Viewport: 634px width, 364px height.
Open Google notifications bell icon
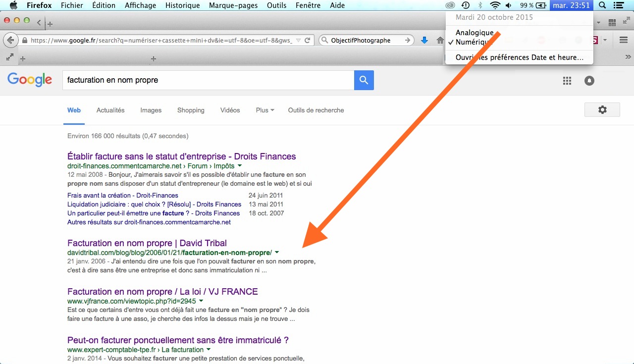click(589, 81)
